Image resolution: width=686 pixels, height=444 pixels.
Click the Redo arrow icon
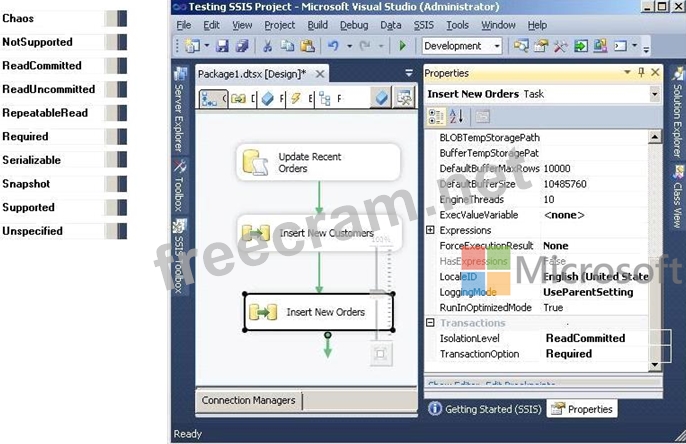pos(365,46)
